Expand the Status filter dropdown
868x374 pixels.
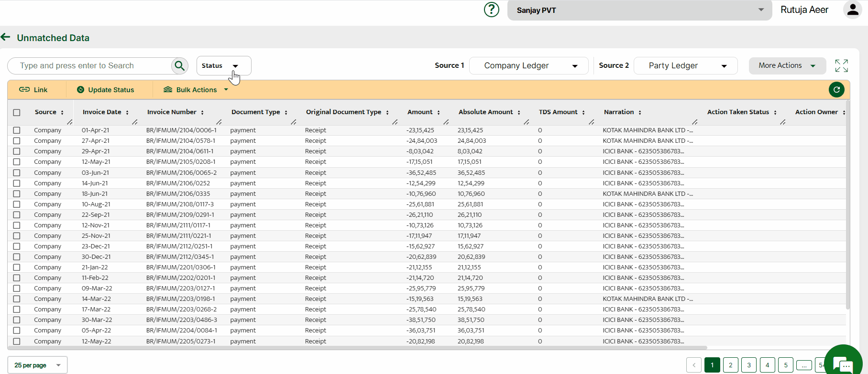point(223,66)
